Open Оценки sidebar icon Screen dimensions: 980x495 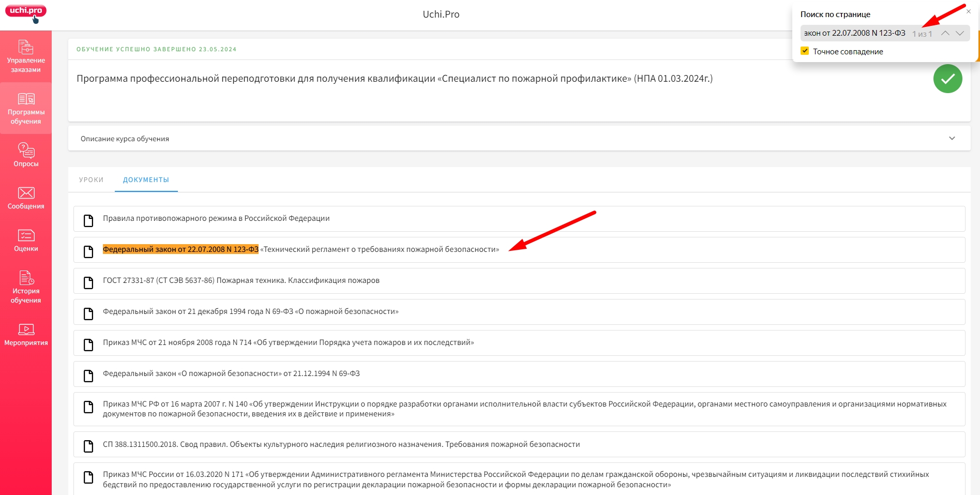26,235
